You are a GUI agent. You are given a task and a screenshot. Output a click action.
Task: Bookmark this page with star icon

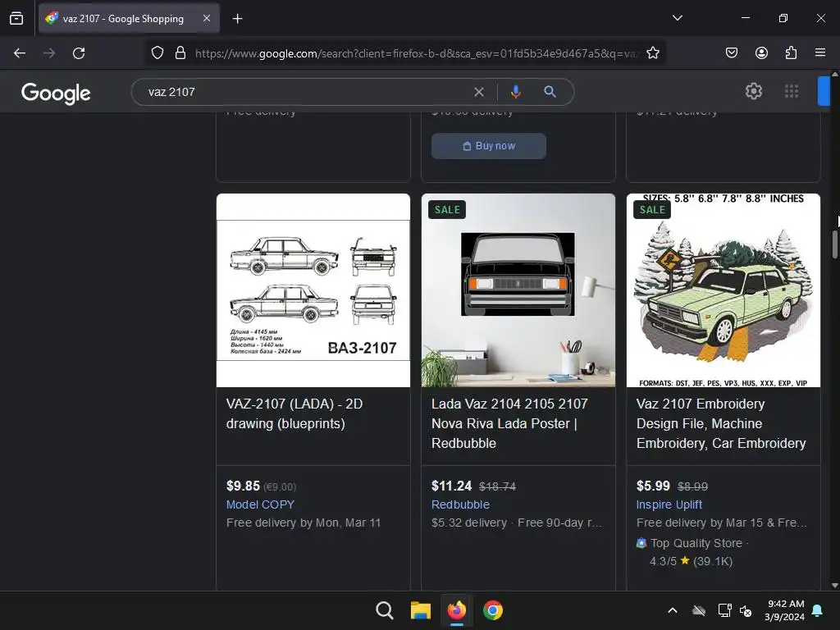click(x=652, y=53)
